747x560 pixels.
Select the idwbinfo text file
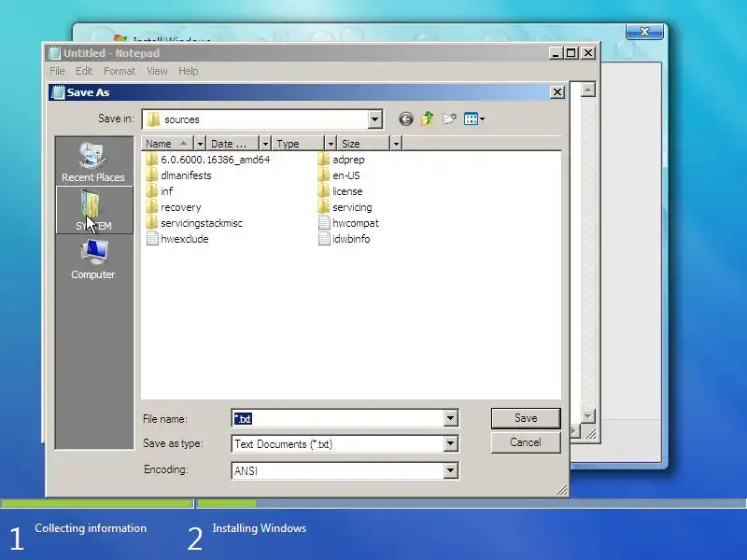(x=344, y=239)
